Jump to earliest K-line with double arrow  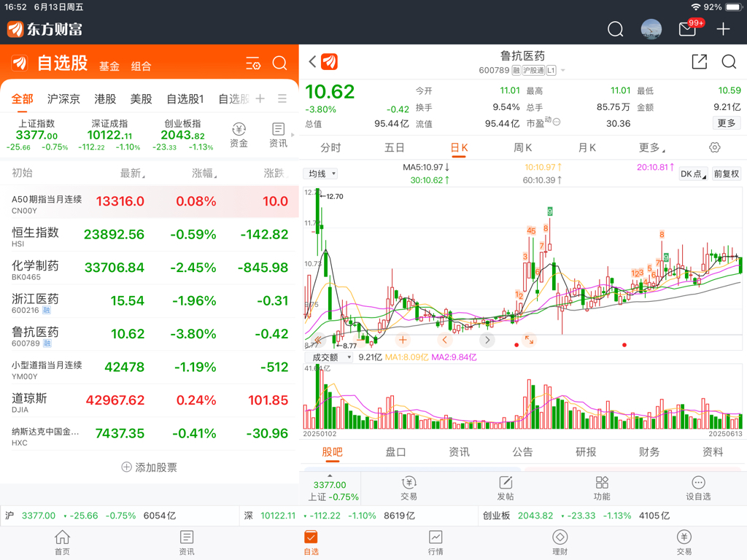318,340
